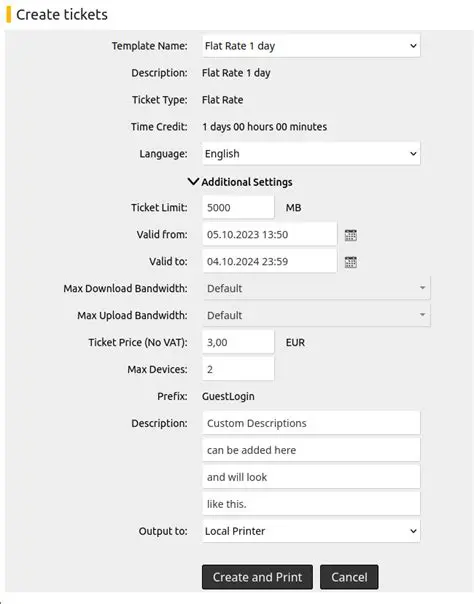Focus the Ticket Price field showing 3,00

coord(238,342)
